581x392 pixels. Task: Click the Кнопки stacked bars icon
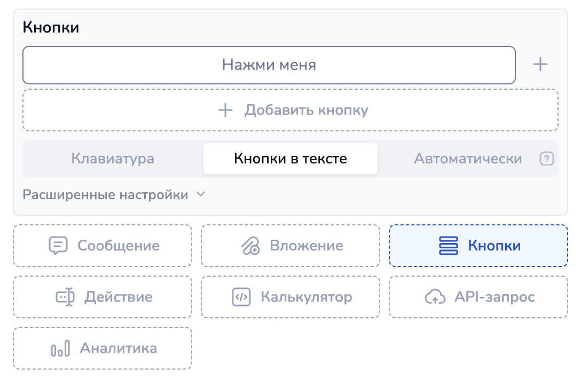tap(449, 246)
